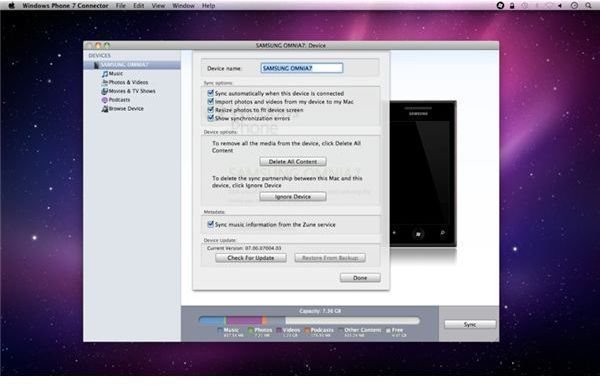Select SAMSUNG OMNIA7 device row

point(132,65)
